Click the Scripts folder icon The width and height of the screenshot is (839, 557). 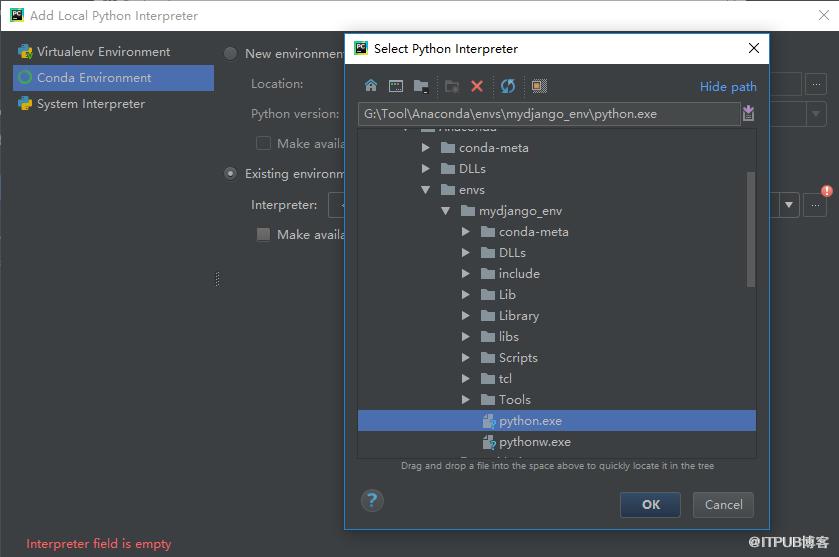click(487, 357)
